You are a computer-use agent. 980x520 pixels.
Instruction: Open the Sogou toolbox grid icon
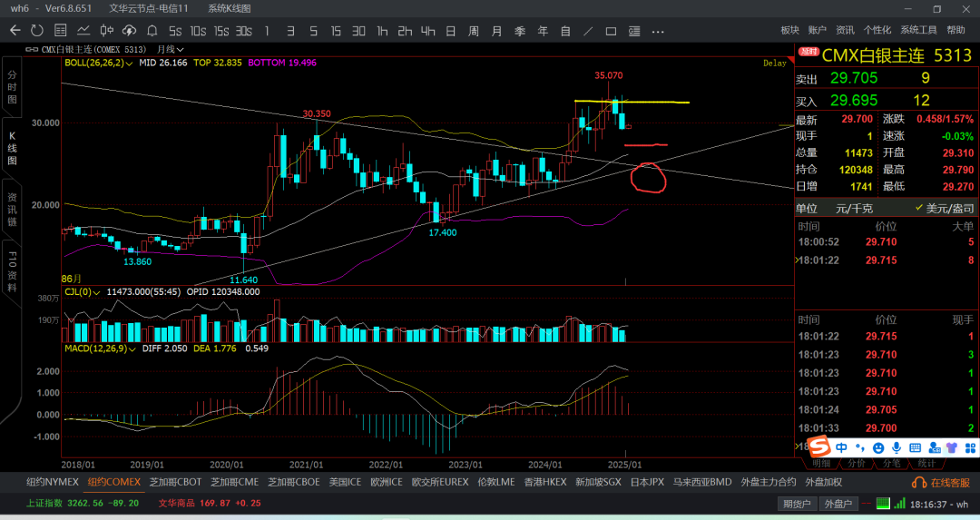coord(971,447)
